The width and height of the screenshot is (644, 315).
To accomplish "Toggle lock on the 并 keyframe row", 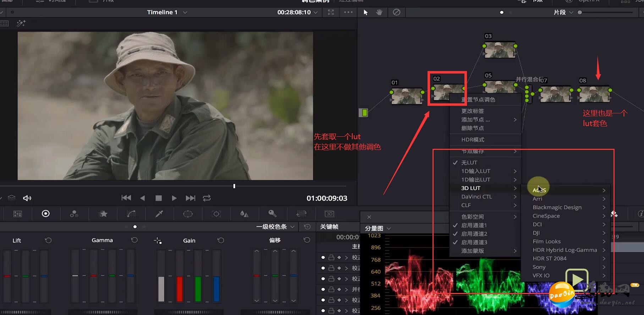I will [331, 289].
